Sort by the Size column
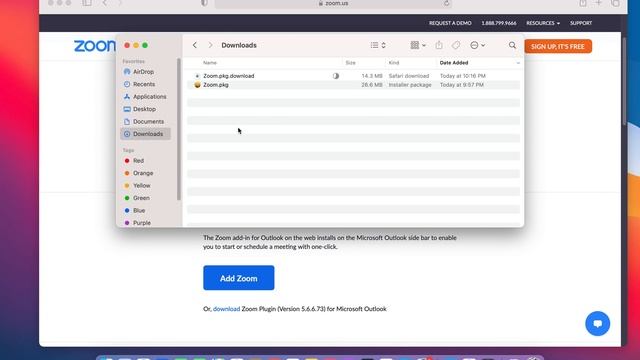Screen dimensions: 640x360 (x=350, y=63)
